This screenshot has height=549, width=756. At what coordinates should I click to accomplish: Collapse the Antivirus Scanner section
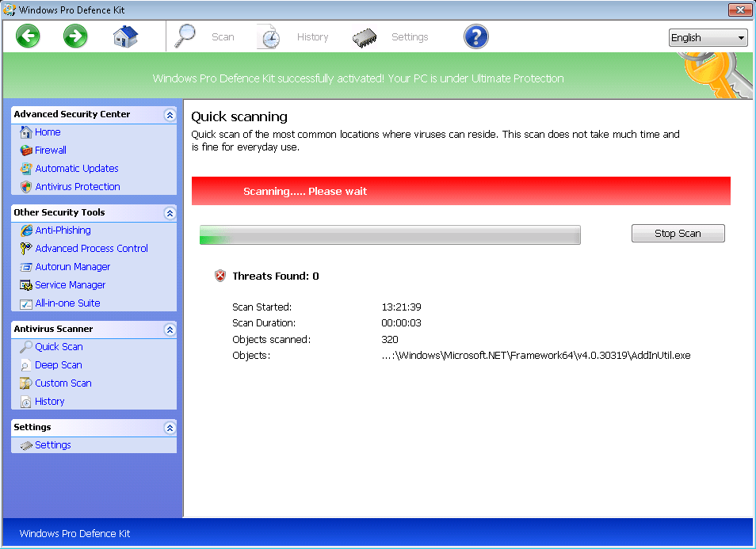click(x=170, y=330)
